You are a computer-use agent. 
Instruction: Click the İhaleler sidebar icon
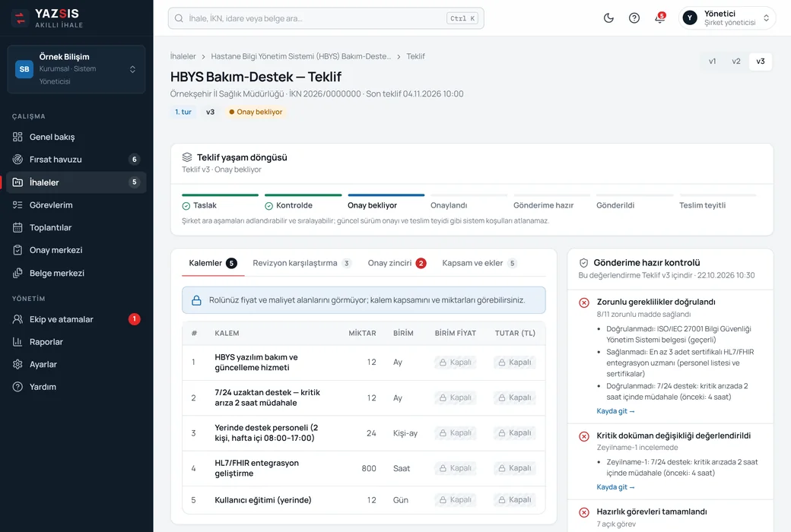[x=17, y=182]
